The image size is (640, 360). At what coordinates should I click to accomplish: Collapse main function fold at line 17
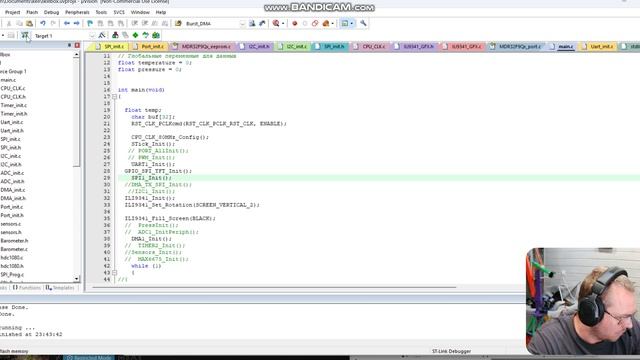click(x=115, y=97)
